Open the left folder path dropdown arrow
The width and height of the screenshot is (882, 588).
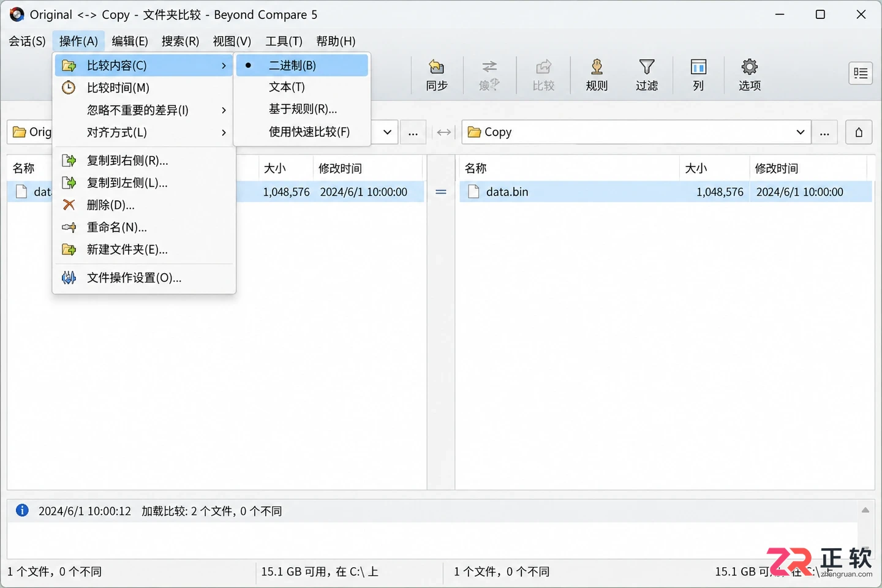click(x=387, y=132)
